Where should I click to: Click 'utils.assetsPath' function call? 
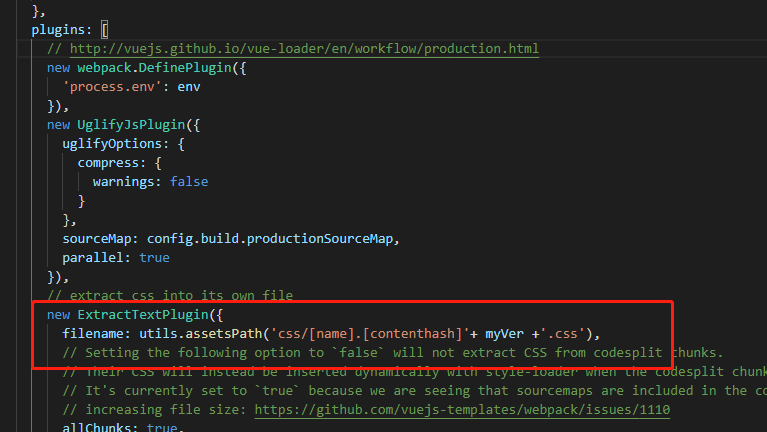pyautogui.click(x=201, y=334)
